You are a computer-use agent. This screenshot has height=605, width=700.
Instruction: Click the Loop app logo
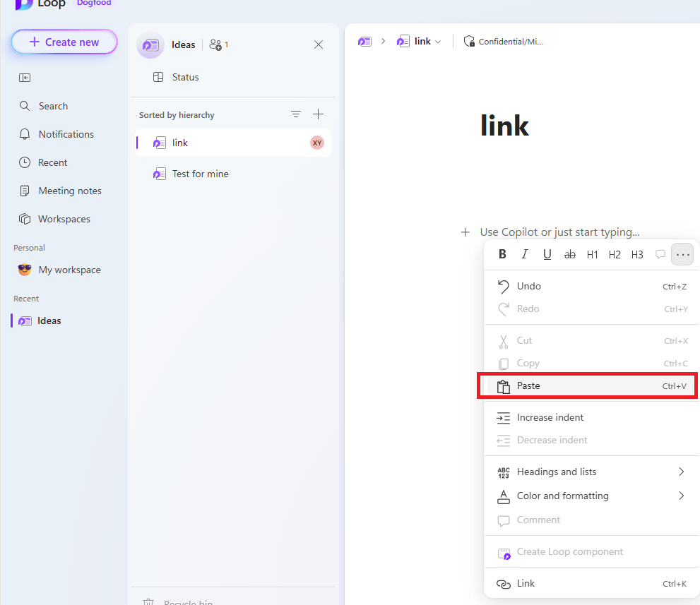(24, 4)
